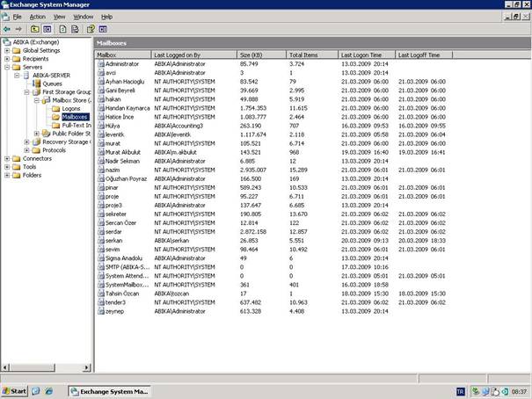Click the Exchange System Manager title icon

coord(4,4)
